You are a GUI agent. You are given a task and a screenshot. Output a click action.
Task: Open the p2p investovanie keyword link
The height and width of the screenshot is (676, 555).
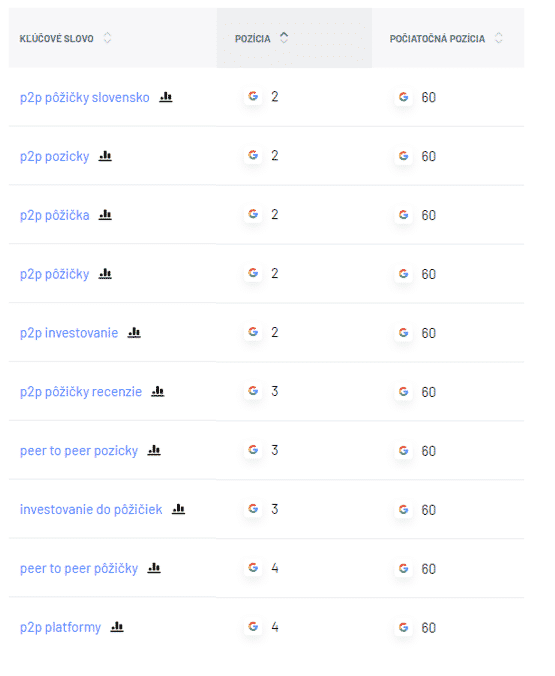point(69,333)
